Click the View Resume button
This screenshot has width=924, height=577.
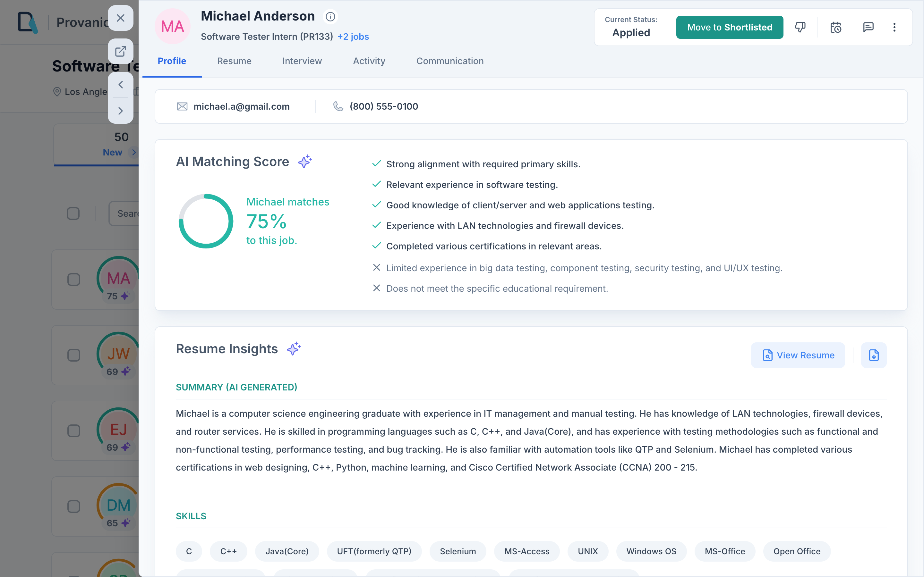798,355
